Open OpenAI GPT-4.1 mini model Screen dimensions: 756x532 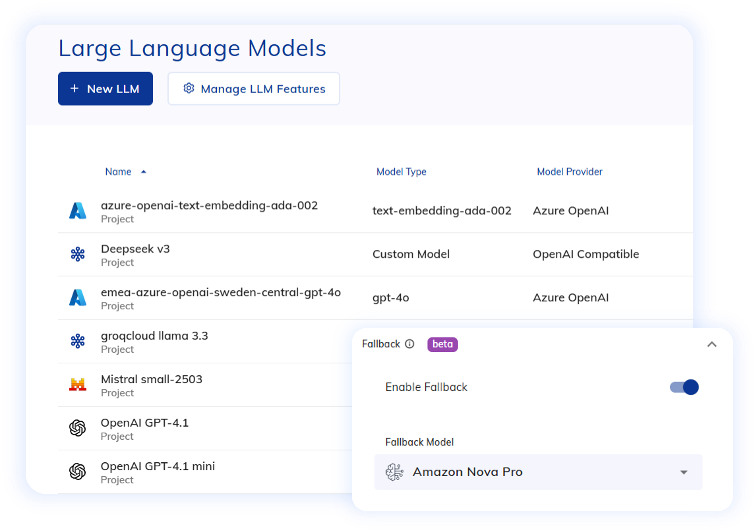point(158,467)
